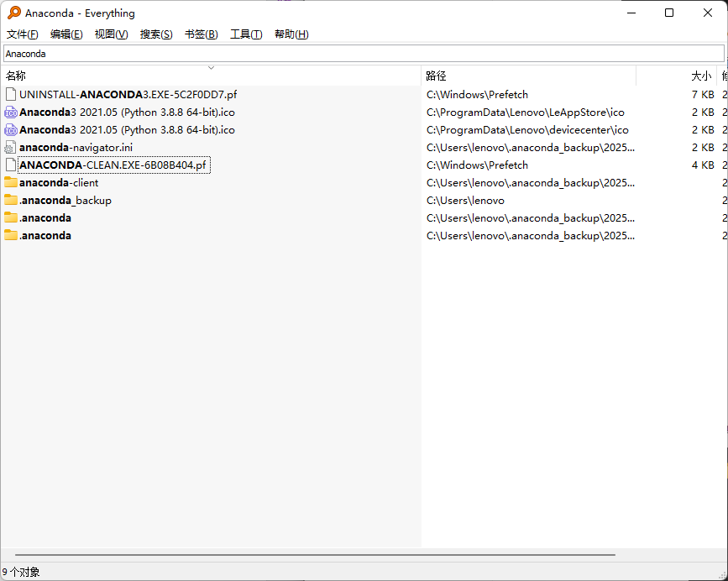This screenshot has height=581, width=728.
Task: Select the last .anaconda folder row
Action: [x=45, y=236]
